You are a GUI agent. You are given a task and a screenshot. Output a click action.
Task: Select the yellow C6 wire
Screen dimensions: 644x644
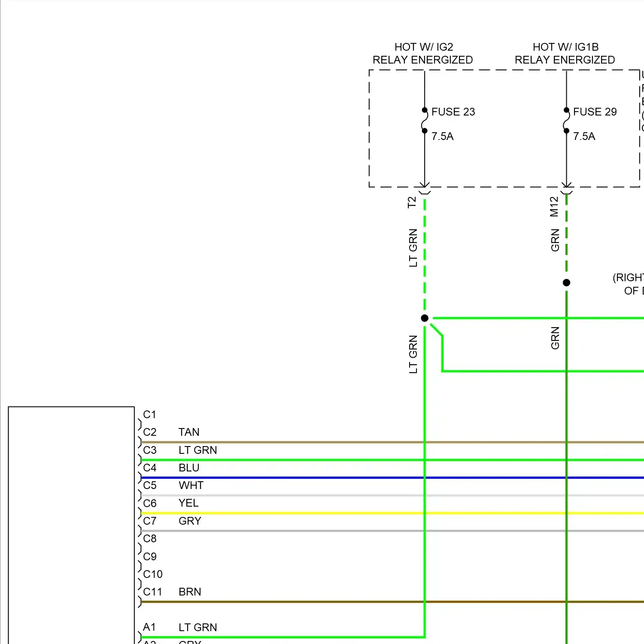coord(279,513)
